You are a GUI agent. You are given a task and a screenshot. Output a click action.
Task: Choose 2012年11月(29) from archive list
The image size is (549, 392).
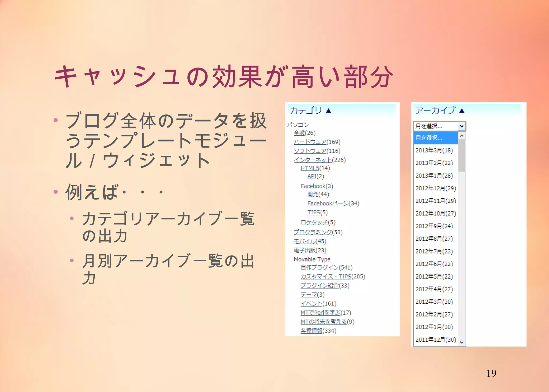(x=436, y=201)
